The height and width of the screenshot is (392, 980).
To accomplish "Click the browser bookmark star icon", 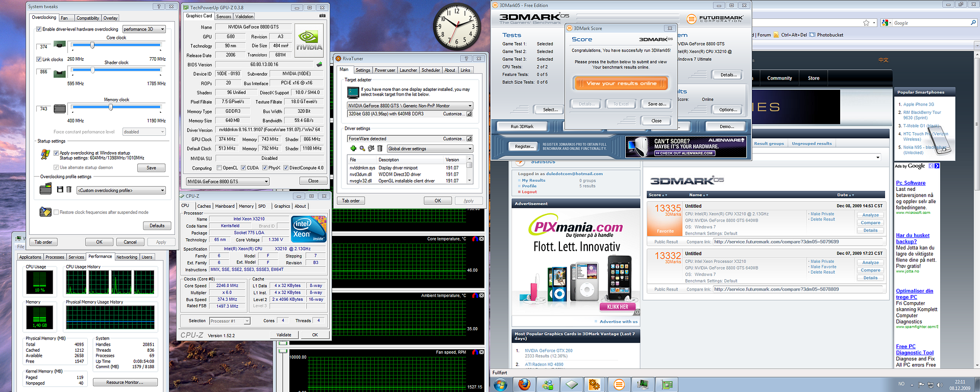I will click(x=866, y=23).
